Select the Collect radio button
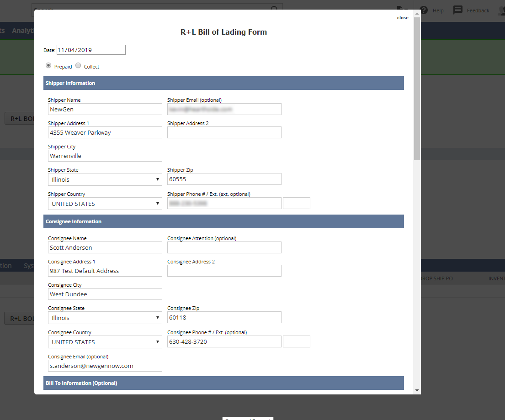The height and width of the screenshot is (420, 505). pos(78,66)
